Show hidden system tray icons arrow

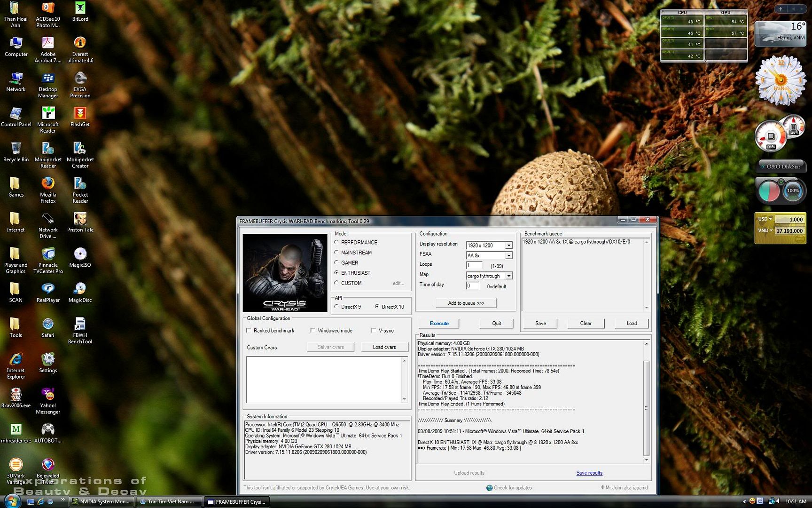744,501
